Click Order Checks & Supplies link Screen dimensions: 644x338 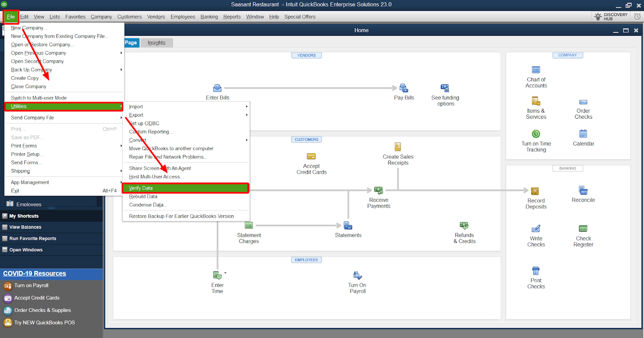click(43, 310)
